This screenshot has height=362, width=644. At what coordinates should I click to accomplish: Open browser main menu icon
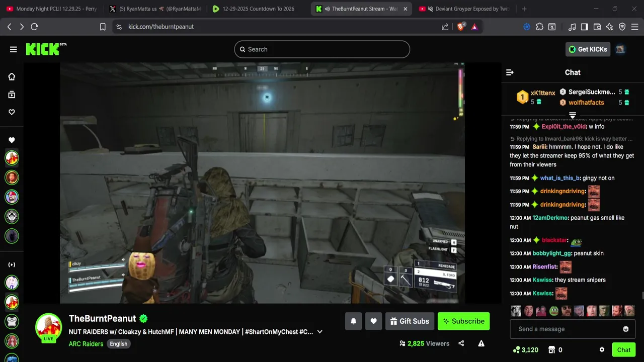(x=635, y=27)
